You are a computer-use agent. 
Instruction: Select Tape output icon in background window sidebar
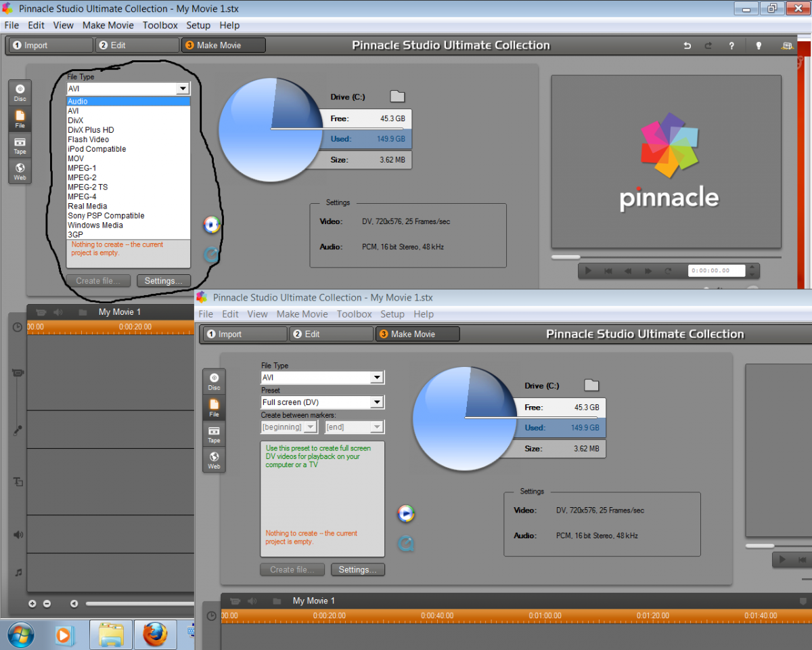coord(20,146)
